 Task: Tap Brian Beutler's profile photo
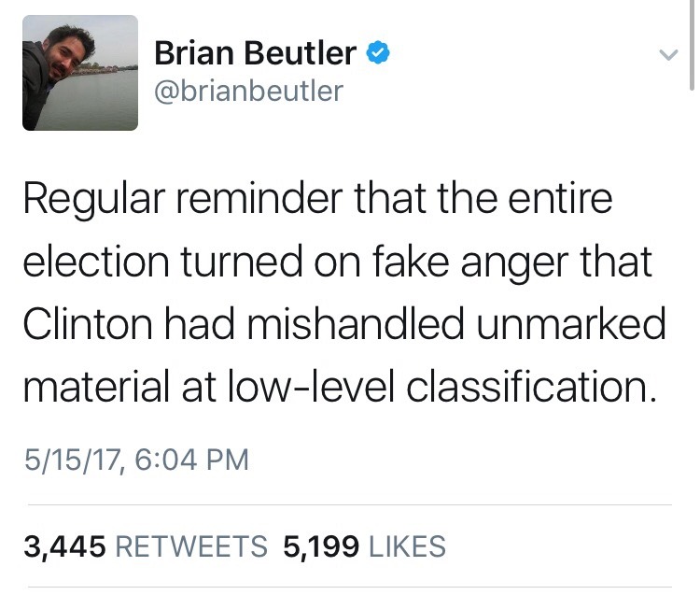80,72
